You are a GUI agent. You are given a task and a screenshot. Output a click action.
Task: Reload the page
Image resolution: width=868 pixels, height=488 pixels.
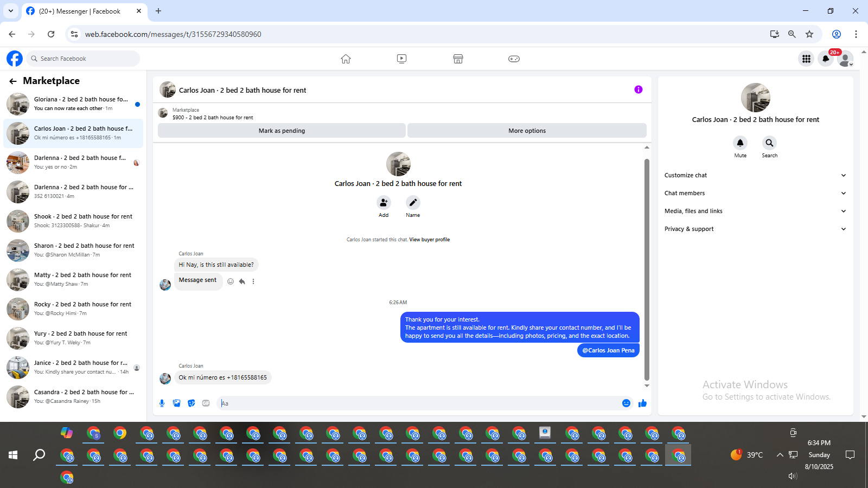pyautogui.click(x=51, y=34)
